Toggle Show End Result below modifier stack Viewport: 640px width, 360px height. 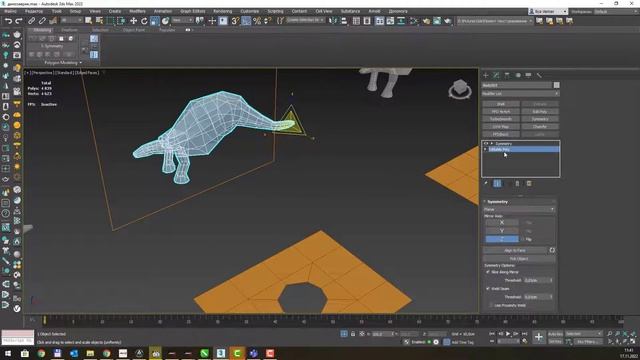[497, 184]
